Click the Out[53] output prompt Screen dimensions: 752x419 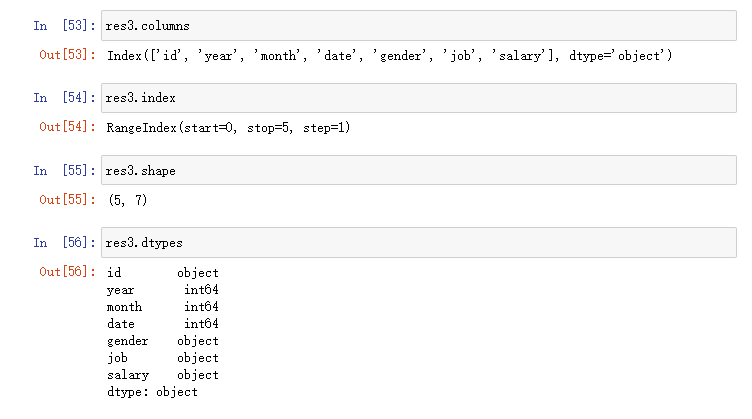coord(66,54)
